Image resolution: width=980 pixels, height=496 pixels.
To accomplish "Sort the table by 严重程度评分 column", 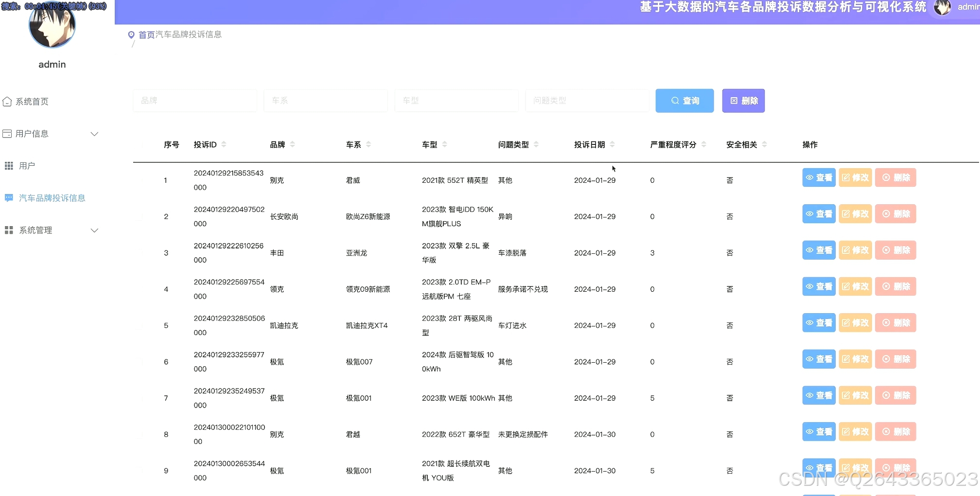I will coord(703,144).
